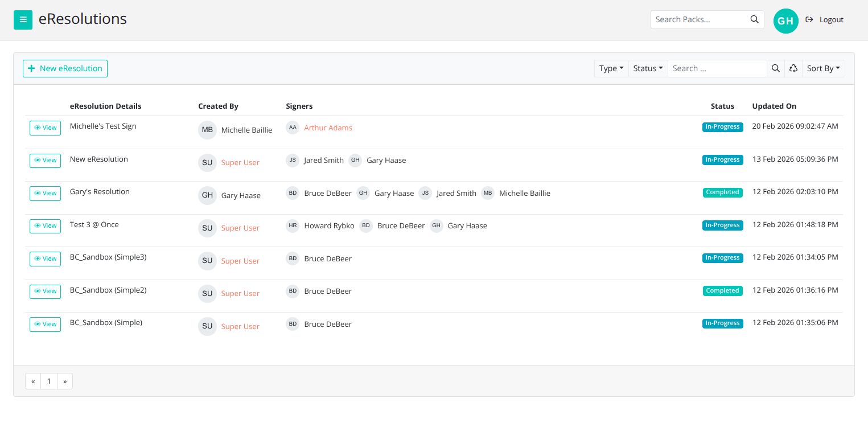View the Gary's Resolution entry
868x423 pixels.
coord(45,194)
